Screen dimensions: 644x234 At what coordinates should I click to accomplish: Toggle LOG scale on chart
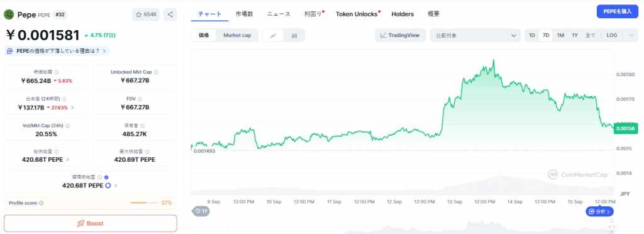611,35
